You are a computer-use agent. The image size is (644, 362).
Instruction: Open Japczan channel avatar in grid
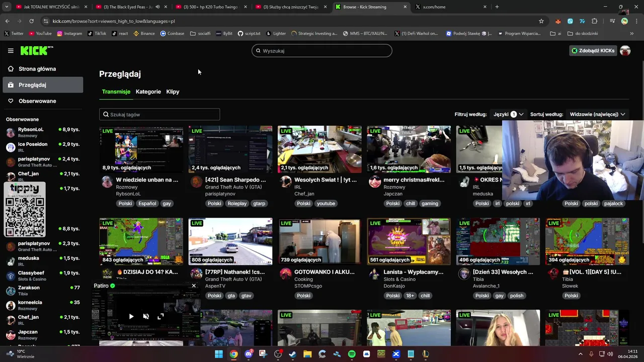(375, 182)
